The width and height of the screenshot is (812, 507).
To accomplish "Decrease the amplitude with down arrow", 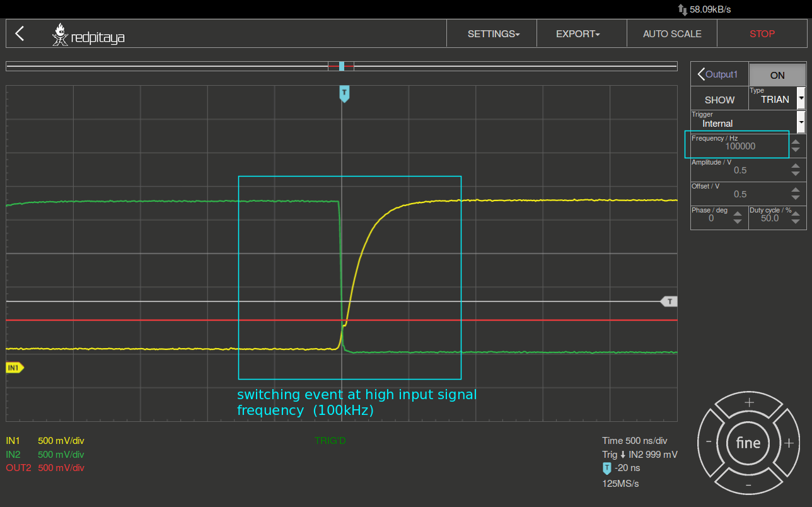I will click(x=796, y=174).
